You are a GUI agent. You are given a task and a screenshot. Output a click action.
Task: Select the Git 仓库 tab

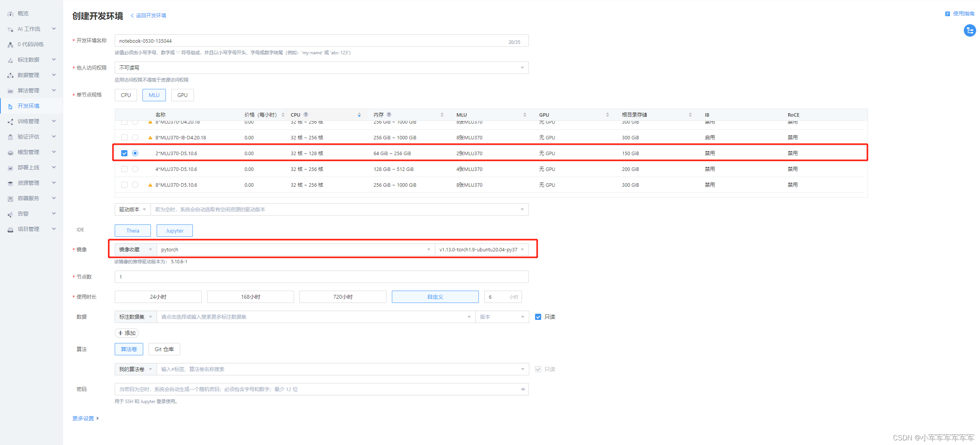coord(164,349)
